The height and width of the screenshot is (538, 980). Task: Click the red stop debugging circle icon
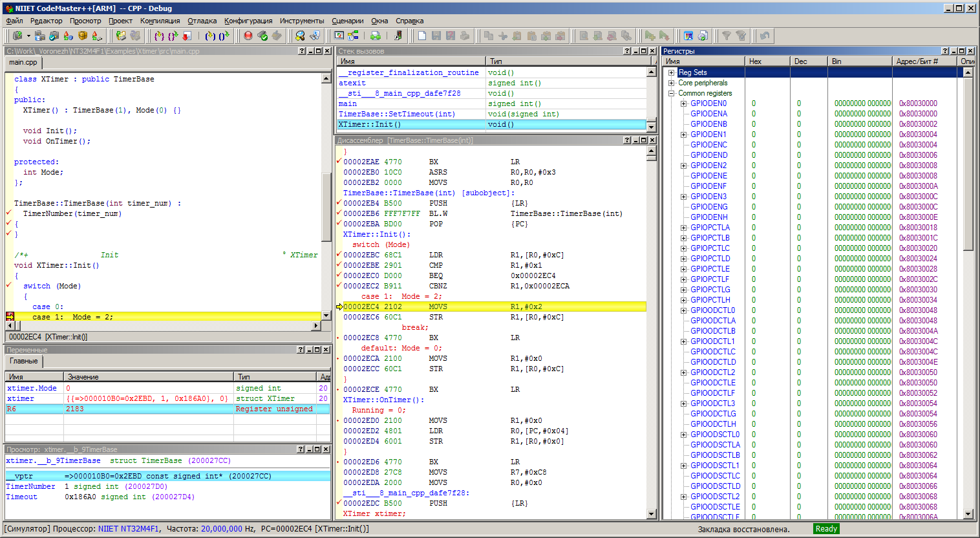[x=248, y=36]
